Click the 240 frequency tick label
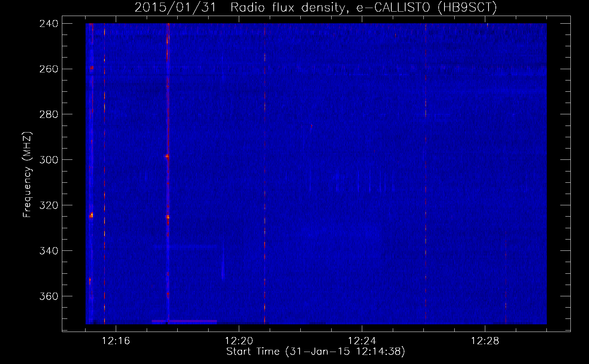This screenshot has width=589, height=364. tap(49, 23)
